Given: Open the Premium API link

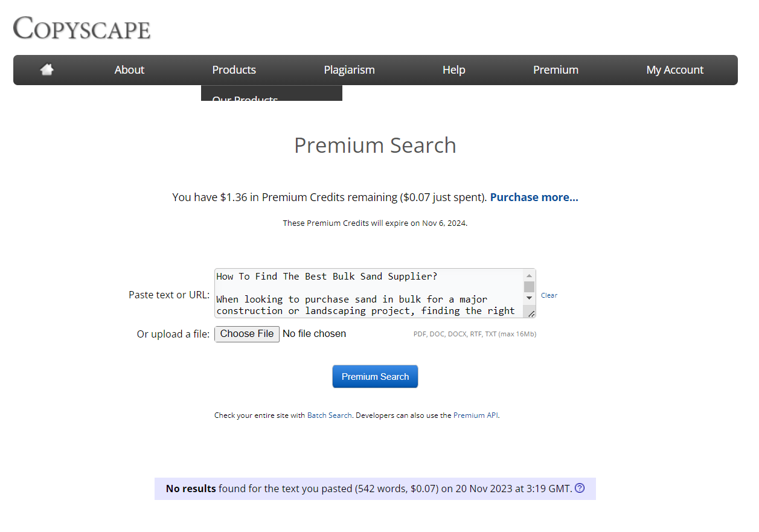Looking at the screenshot, I should click(476, 415).
